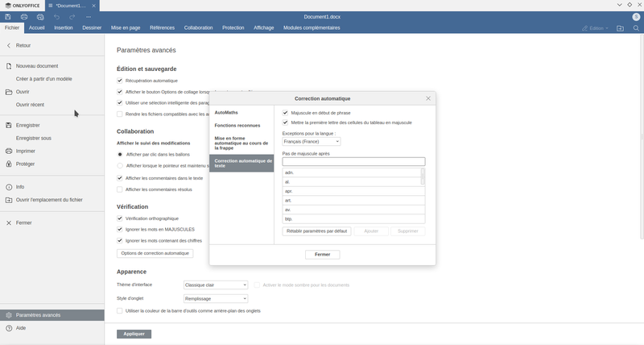Open the search magnifier icon
The image size is (644, 345).
(x=635, y=28)
